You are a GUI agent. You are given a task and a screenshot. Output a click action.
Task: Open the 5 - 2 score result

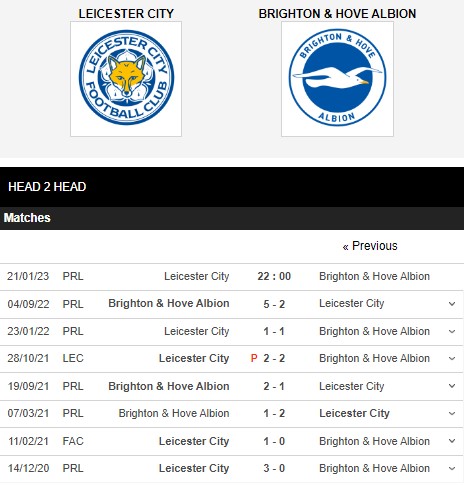[274, 304]
